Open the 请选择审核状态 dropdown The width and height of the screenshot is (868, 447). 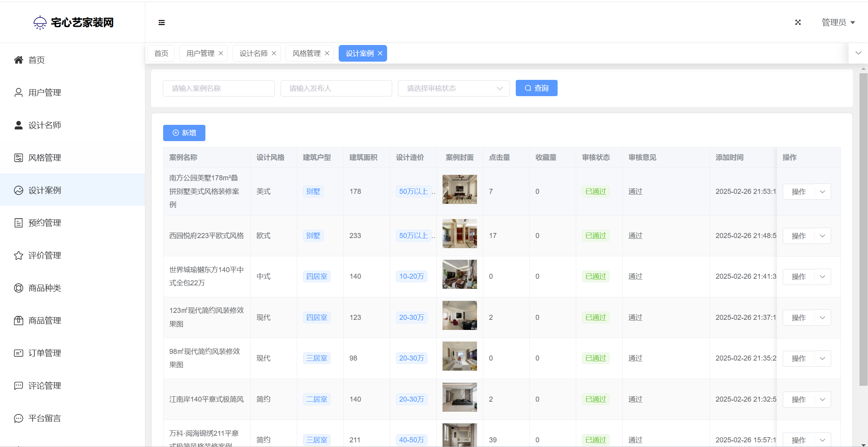[453, 88]
